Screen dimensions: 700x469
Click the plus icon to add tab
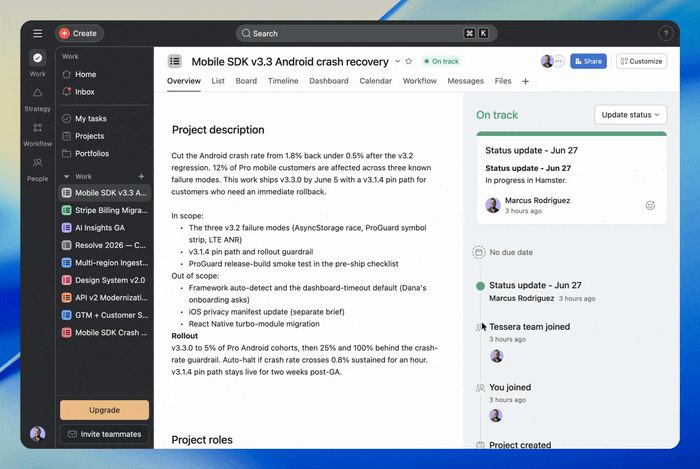click(525, 81)
